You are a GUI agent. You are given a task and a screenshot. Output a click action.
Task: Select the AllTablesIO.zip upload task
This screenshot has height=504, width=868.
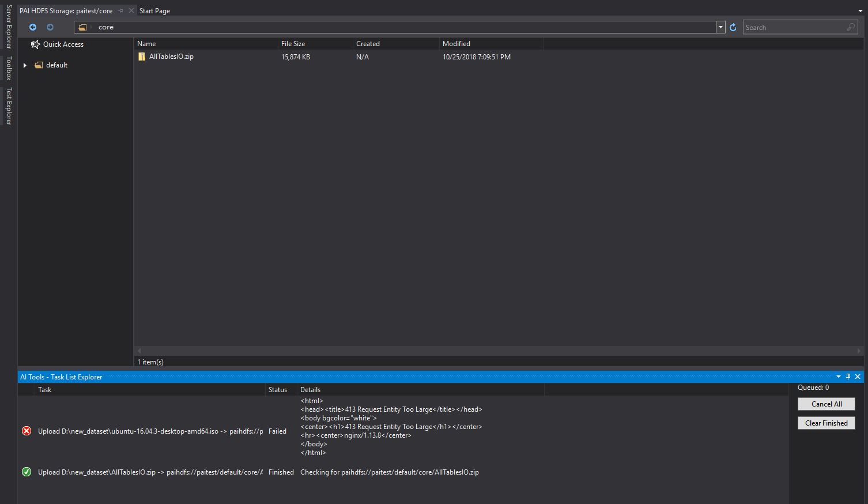coord(150,472)
